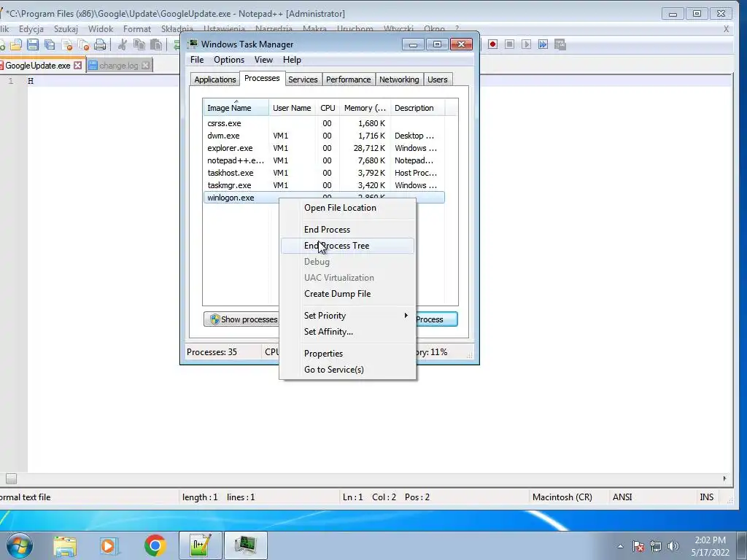The image size is (747, 560).
Task: Select Create Dump File entry
Action: tap(347, 294)
